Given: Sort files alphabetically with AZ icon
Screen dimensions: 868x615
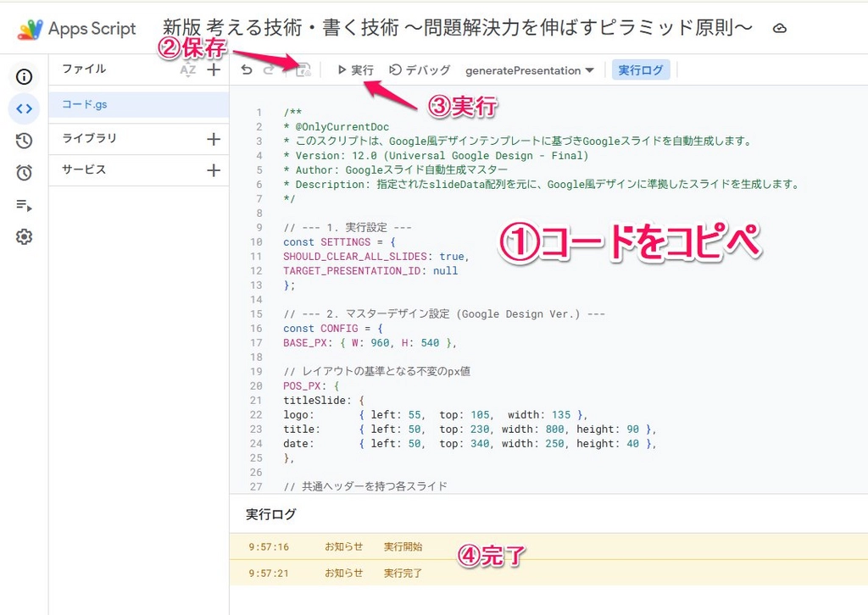Looking at the screenshot, I should (187, 69).
